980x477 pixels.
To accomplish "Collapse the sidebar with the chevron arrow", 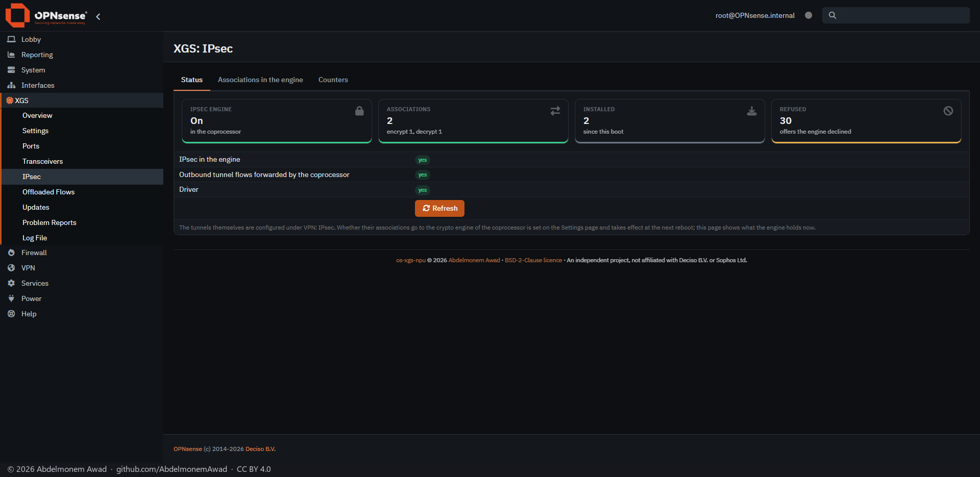I will click(98, 16).
